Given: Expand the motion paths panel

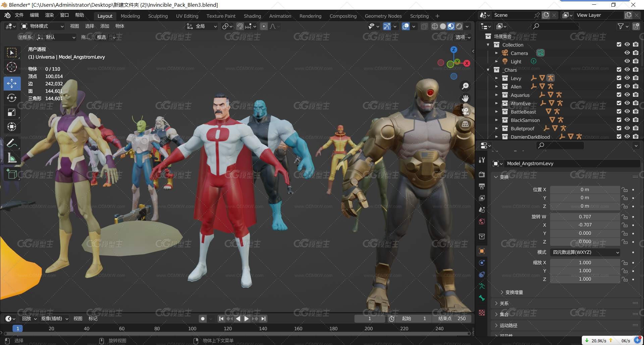Looking at the screenshot, I should pos(505,326).
